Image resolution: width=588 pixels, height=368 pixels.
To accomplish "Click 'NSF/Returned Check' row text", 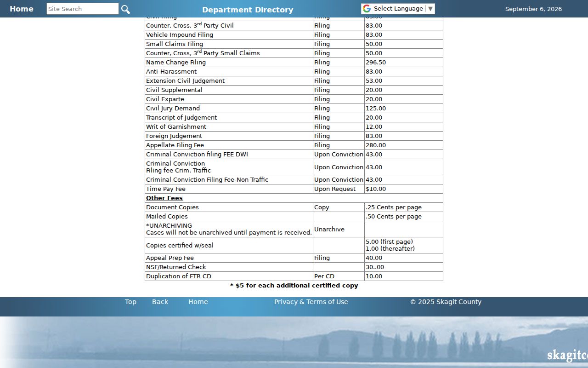I will [176, 267].
